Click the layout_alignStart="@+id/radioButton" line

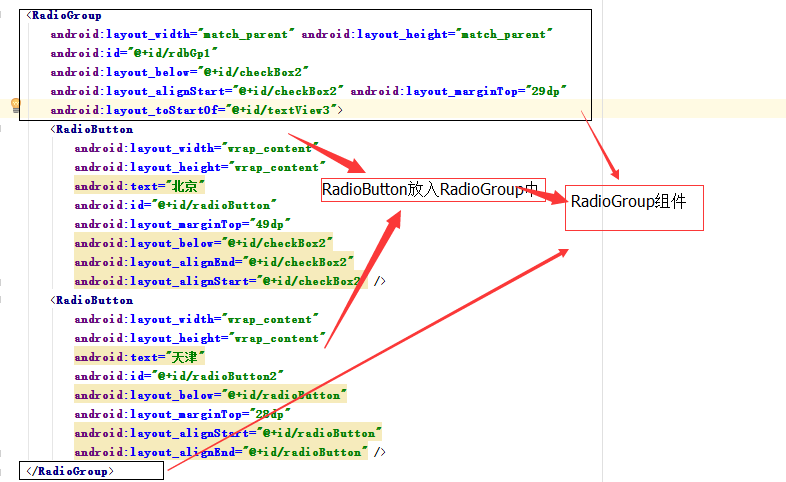228,433
